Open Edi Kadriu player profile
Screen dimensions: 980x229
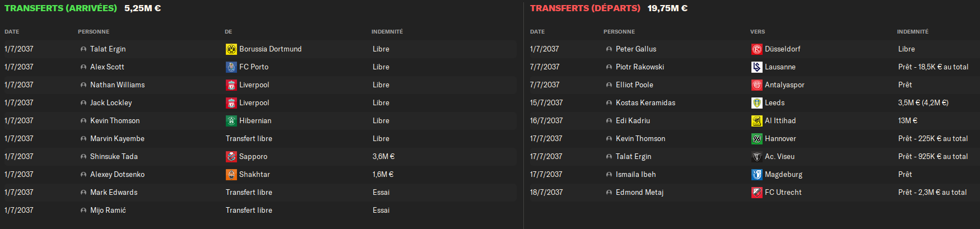click(x=633, y=121)
